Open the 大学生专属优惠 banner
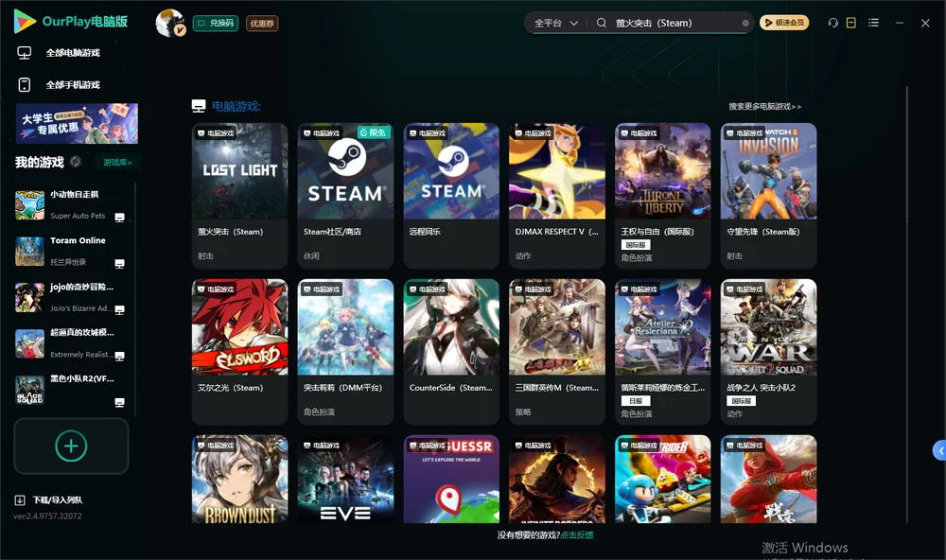The width and height of the screenshot is (946, 560). click(x=78, y=123)
